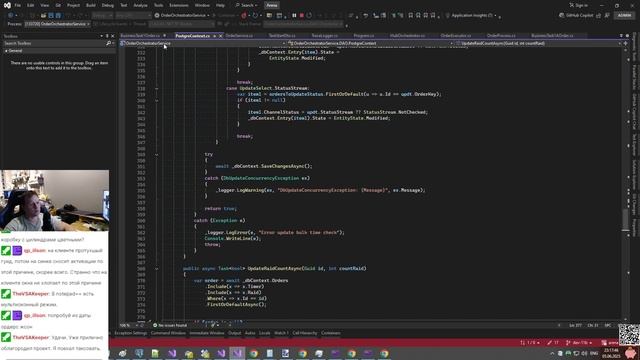Open the OrderOrchestratorService startup project dropdown
Image resolution: width=640 pixels, height=360 pixels.
coord(182,16)
